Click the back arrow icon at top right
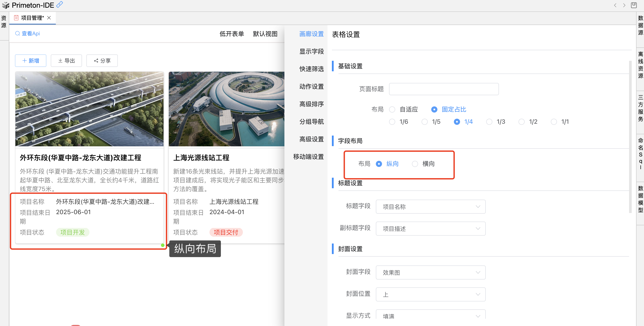 point(615,5)
